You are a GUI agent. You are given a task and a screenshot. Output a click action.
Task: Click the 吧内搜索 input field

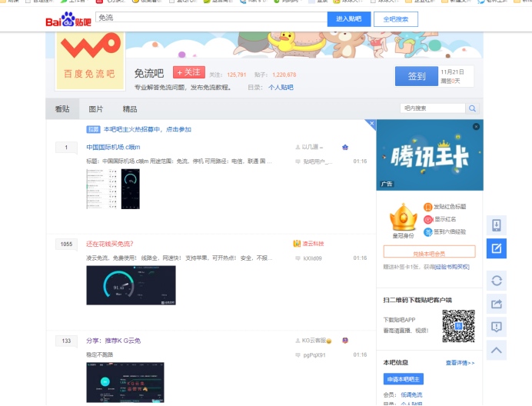[433, 108]
